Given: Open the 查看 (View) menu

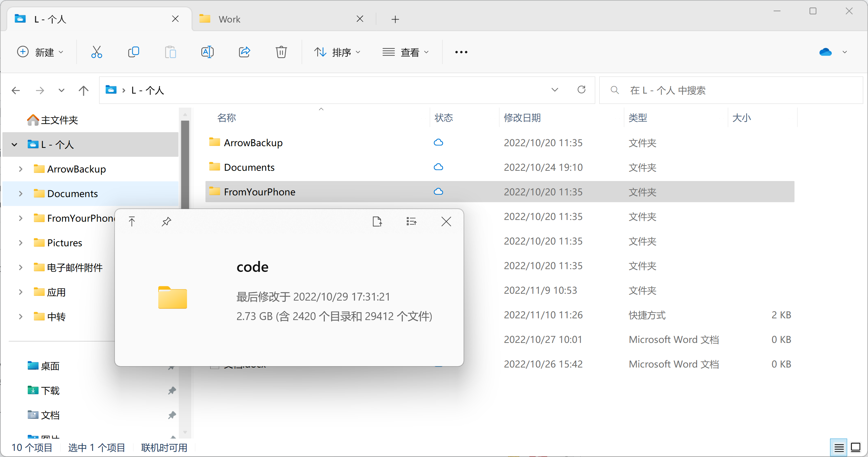Looking at the screenshot, I should (406, 52).
